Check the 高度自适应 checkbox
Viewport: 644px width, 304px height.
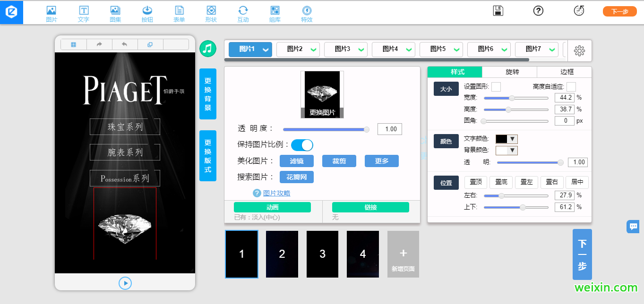click(571, 87)
